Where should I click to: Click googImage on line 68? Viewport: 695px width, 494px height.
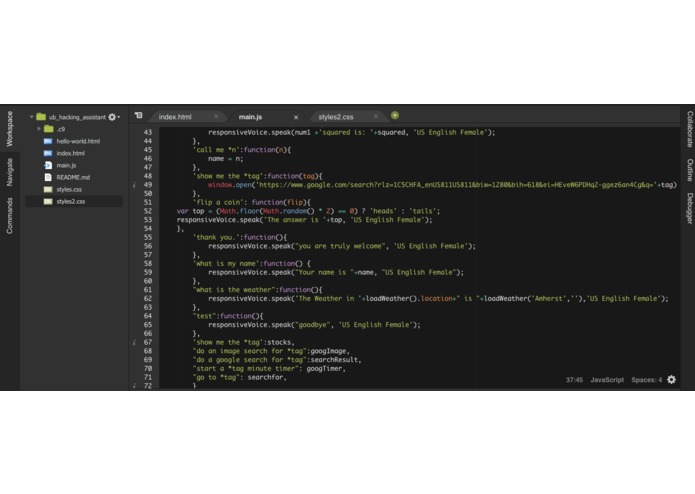point(328,351)
